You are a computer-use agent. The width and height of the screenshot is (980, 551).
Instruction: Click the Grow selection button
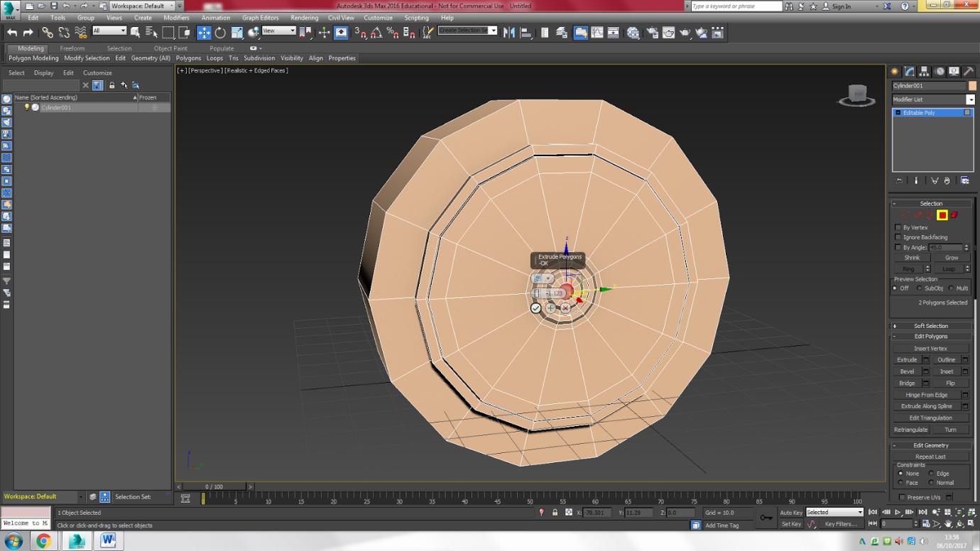(x=951, y=258)
